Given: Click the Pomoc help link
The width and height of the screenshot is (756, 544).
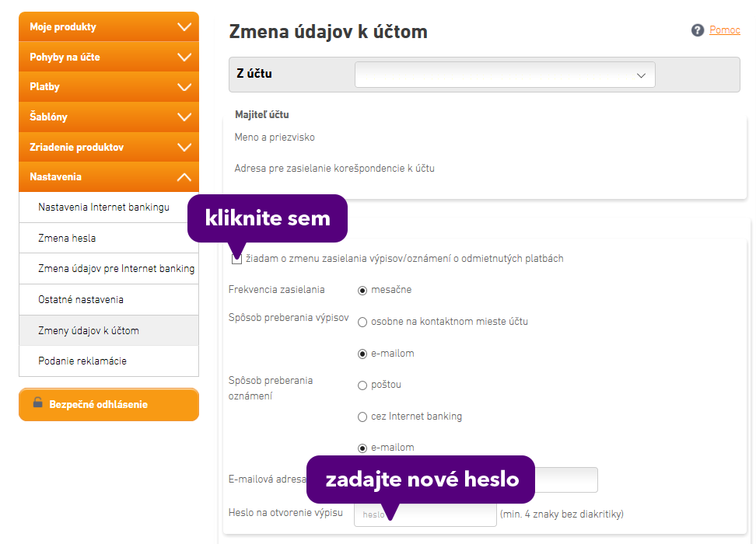Looking at the screenshot, I should coord(725,30).
